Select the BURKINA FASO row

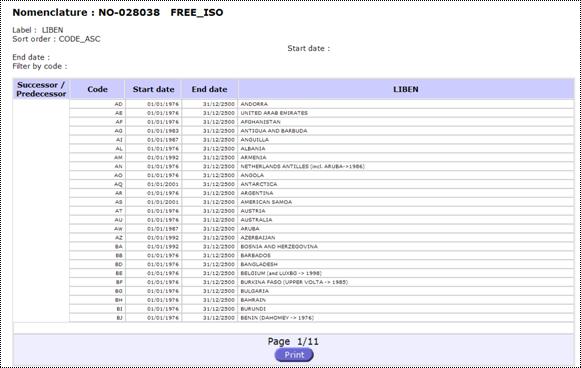[322, 282]
